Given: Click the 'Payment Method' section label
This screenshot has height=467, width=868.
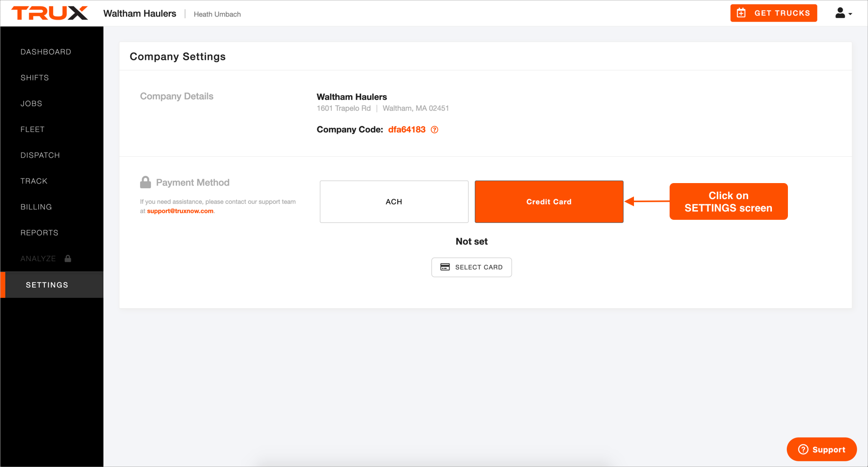Looking at the screenshot, I should pos(193,183).
